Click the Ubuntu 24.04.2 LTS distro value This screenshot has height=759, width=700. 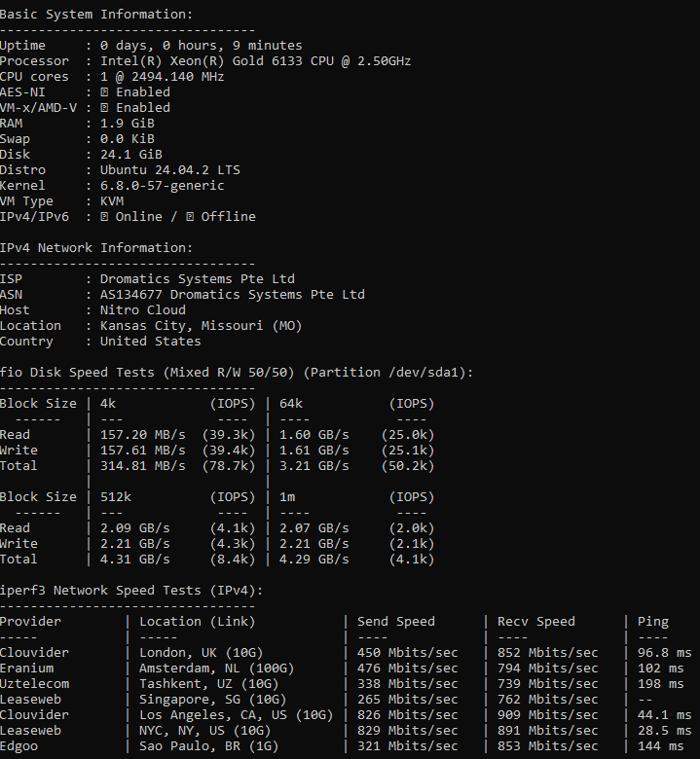click(x=170, y=170)
